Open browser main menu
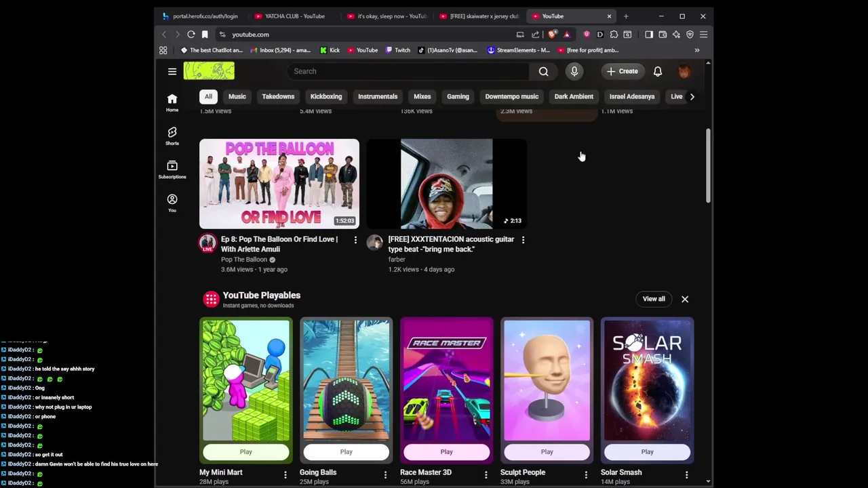Image resolution: width=868 pixels, height=488 pixels. (703, 35)
